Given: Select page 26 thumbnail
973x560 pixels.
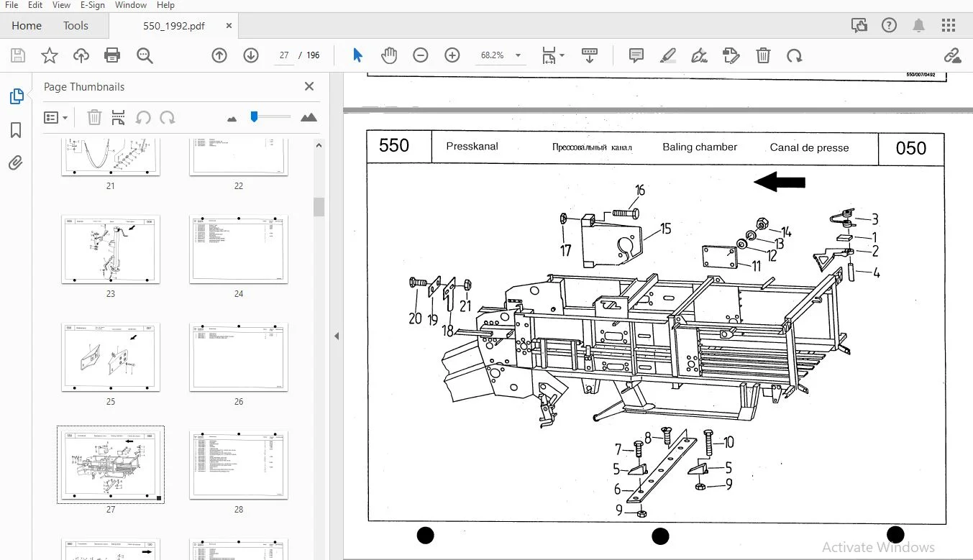Looking at the screenshot, I should 239,357.
